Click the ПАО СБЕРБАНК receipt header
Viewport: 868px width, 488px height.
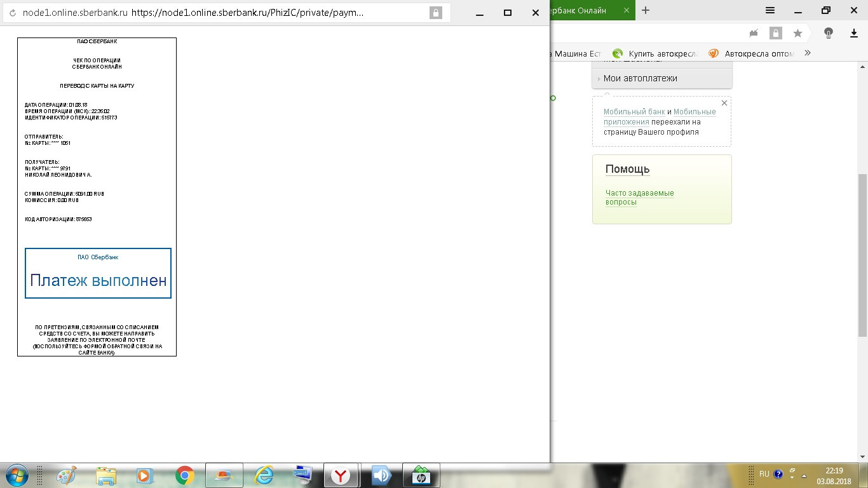click(97, 41)
